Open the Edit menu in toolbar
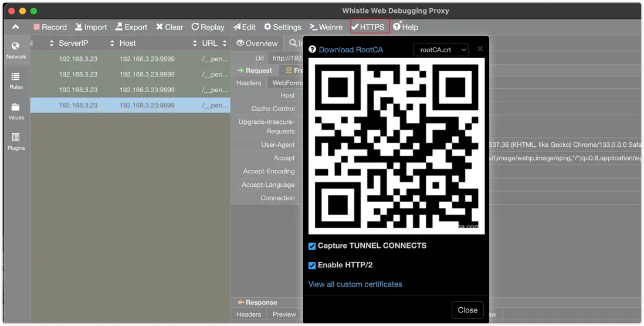 point(245,27)
